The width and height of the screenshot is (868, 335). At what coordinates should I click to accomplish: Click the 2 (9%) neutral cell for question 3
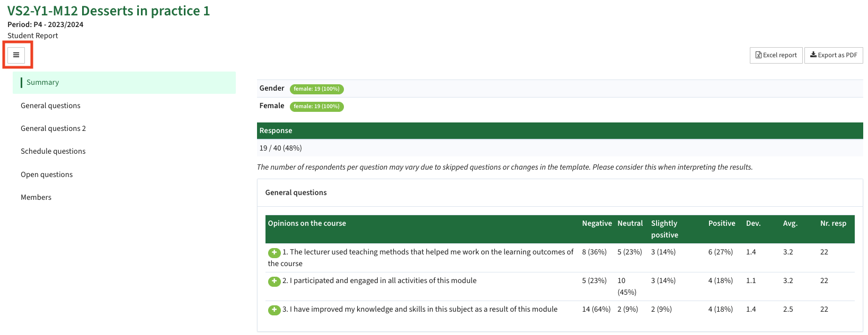[x=627, y=309]
